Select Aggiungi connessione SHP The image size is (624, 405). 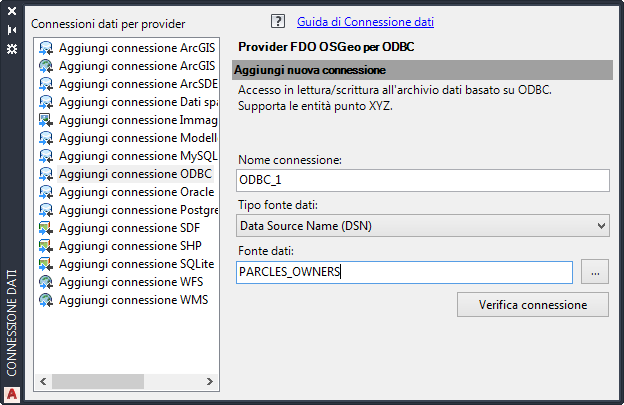pyautogui.click(x=131, y=246)
